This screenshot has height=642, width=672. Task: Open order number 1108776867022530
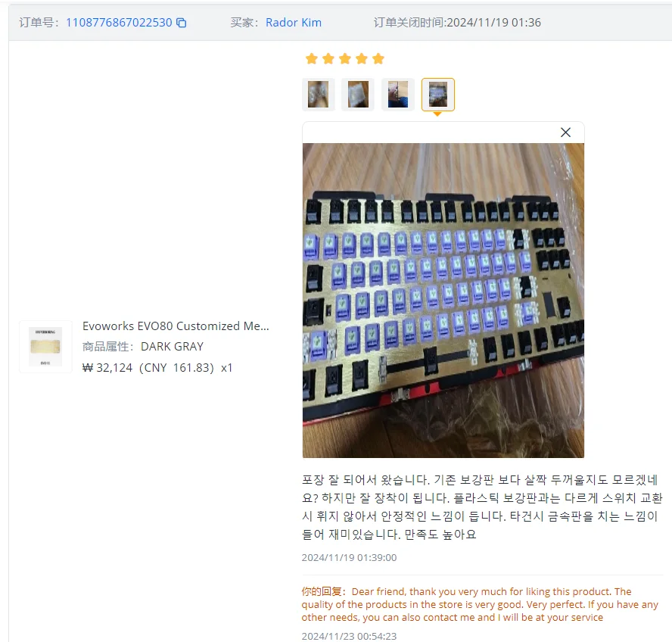click(119, 22)
